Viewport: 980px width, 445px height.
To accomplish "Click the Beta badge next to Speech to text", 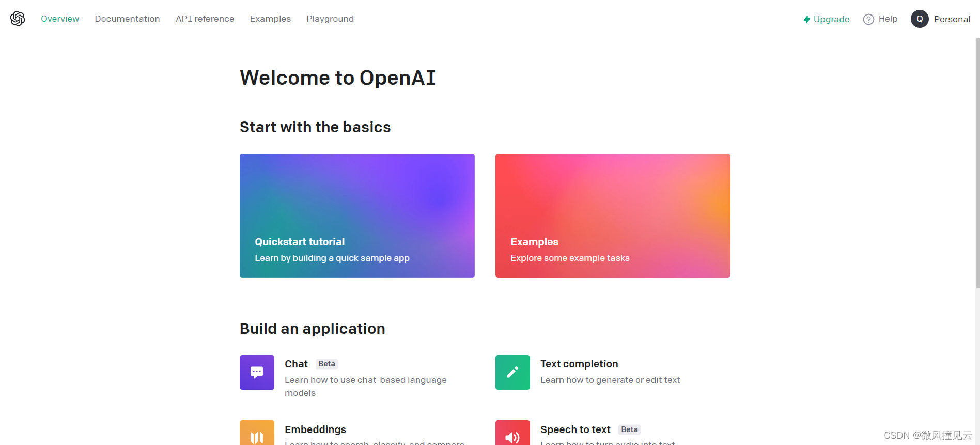I will [629, 429].
